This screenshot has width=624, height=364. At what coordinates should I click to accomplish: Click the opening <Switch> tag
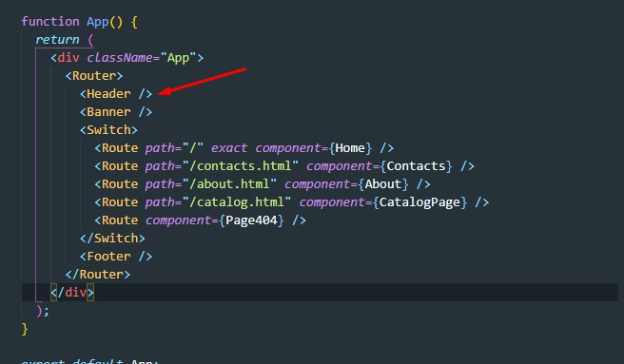(x=108, y=130)
